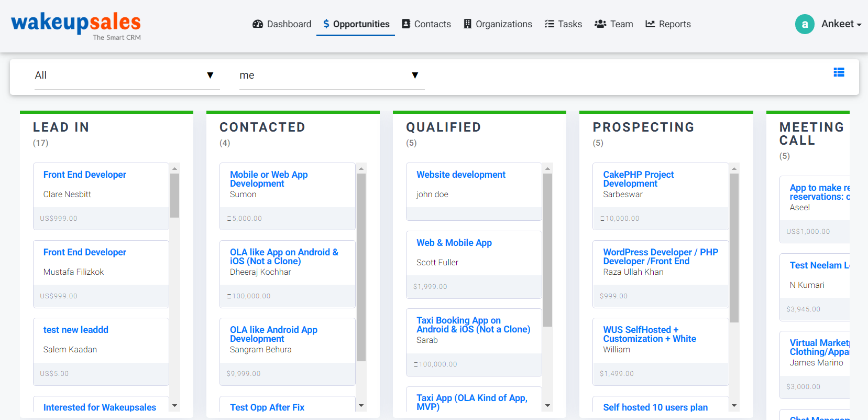Open Test Neelam opportunity

point(819,265)
